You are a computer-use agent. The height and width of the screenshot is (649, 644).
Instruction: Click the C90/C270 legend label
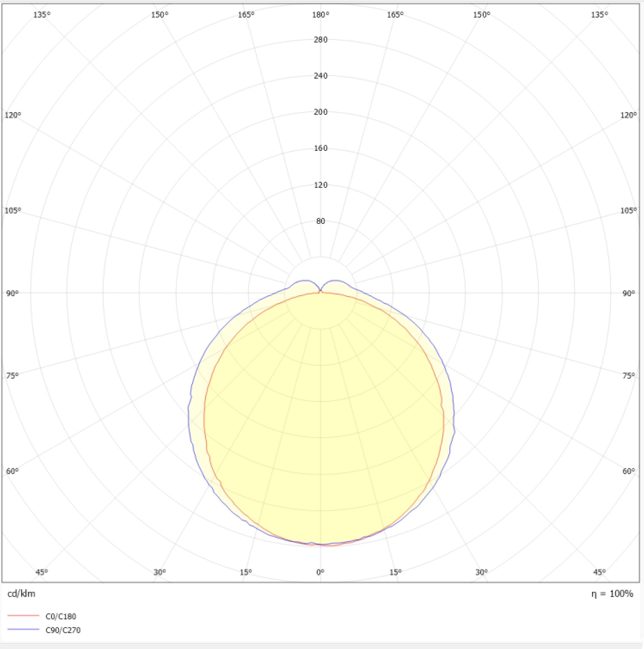(63, 630)
